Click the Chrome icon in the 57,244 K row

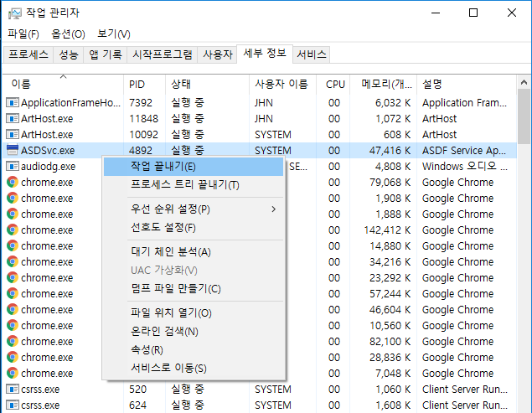point(13,293)
